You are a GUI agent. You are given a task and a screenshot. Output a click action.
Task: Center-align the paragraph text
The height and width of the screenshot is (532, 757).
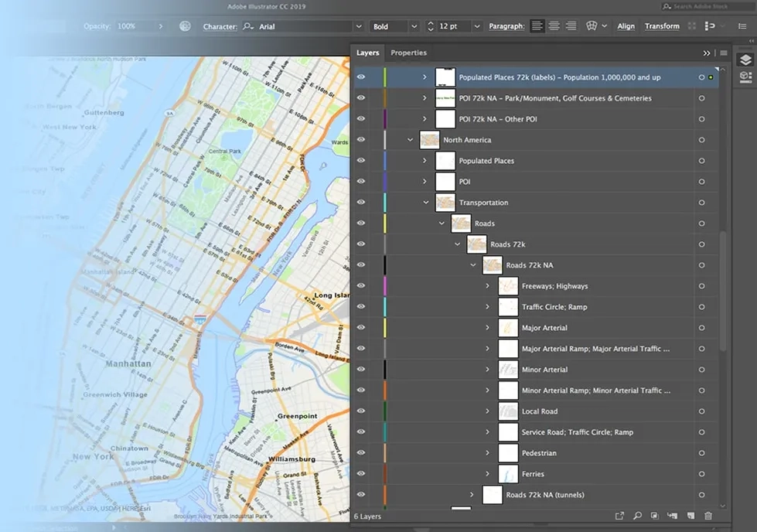pyautogui.click(x=554, y=26)
